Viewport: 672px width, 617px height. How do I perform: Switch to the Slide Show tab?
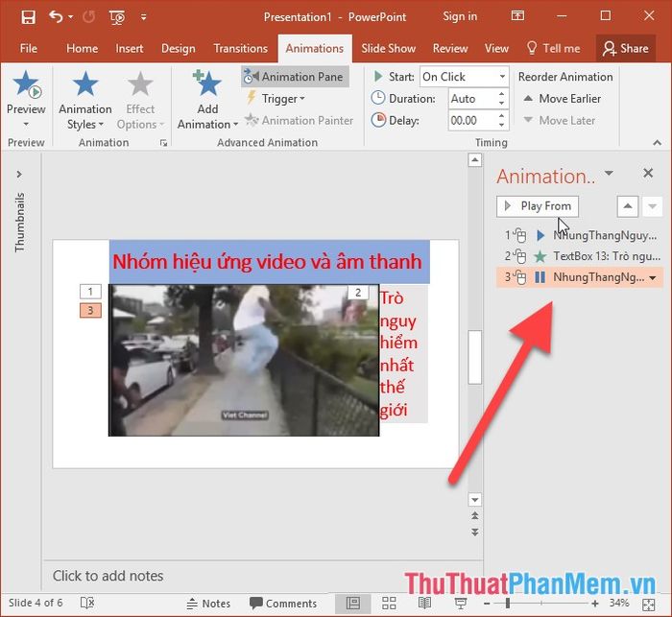pyautogui.click(x=388, y=48)
